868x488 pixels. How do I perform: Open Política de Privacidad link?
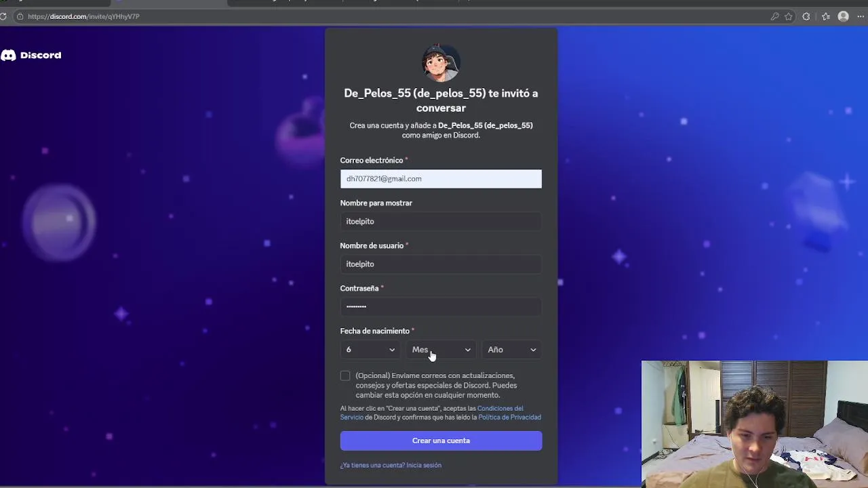click(509, 418)
